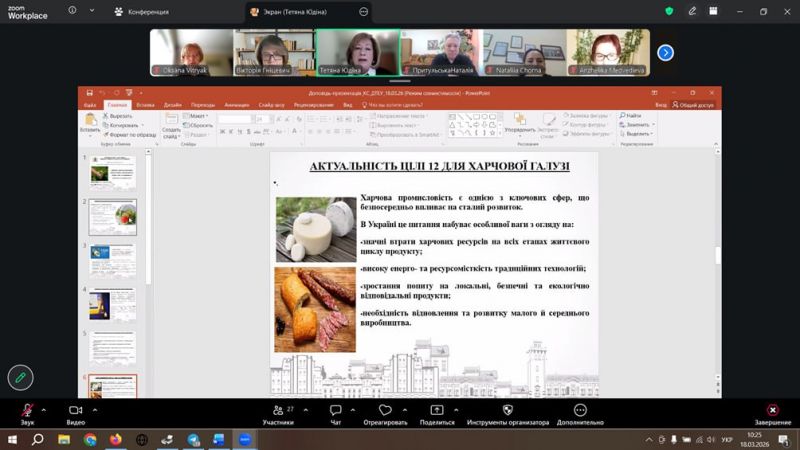Expand audio options arrow next to Звук
Image resolution: width=800 pixels, height=450 pixels.
(x=46, y=409)
